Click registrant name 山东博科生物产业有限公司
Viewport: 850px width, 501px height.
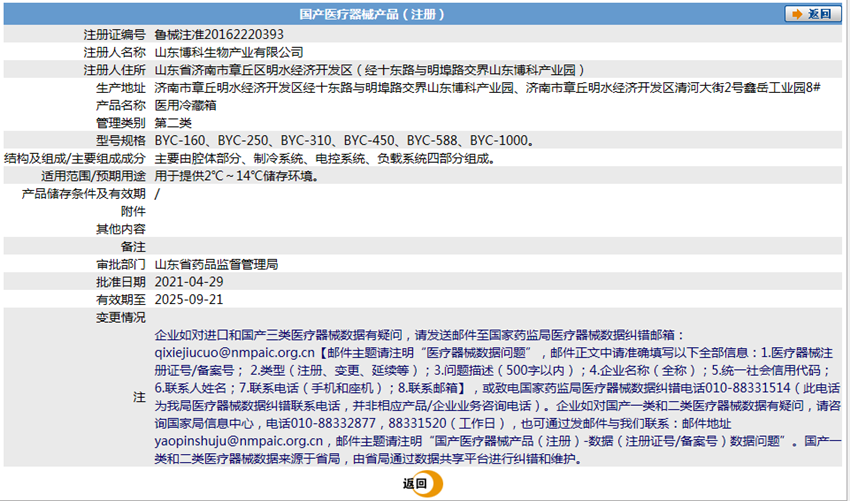click(x=229, y=53)
